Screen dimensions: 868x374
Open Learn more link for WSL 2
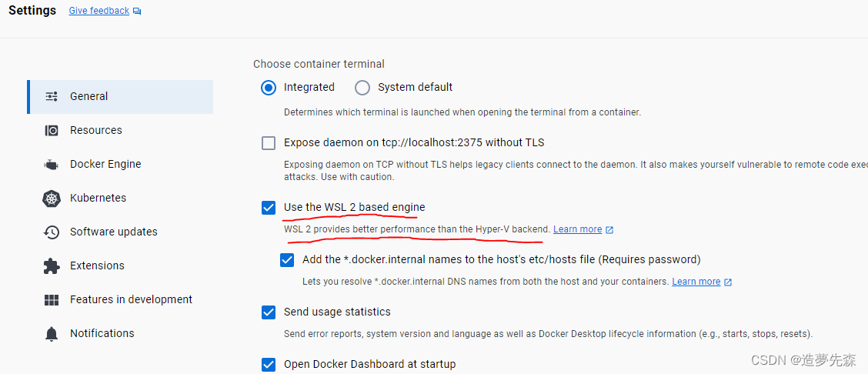[x=578, y=229]
